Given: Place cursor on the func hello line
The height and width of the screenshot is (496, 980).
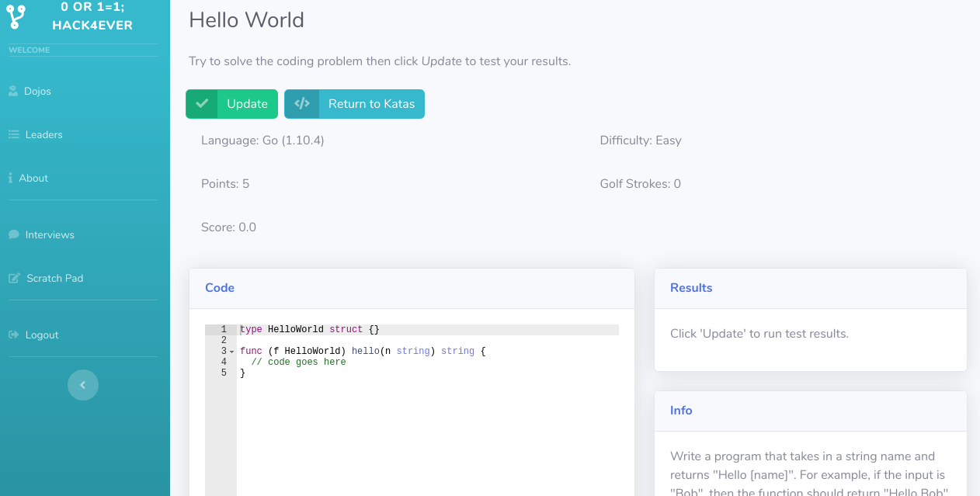Looking at the screenshot, I should click(x=363, y=352).
